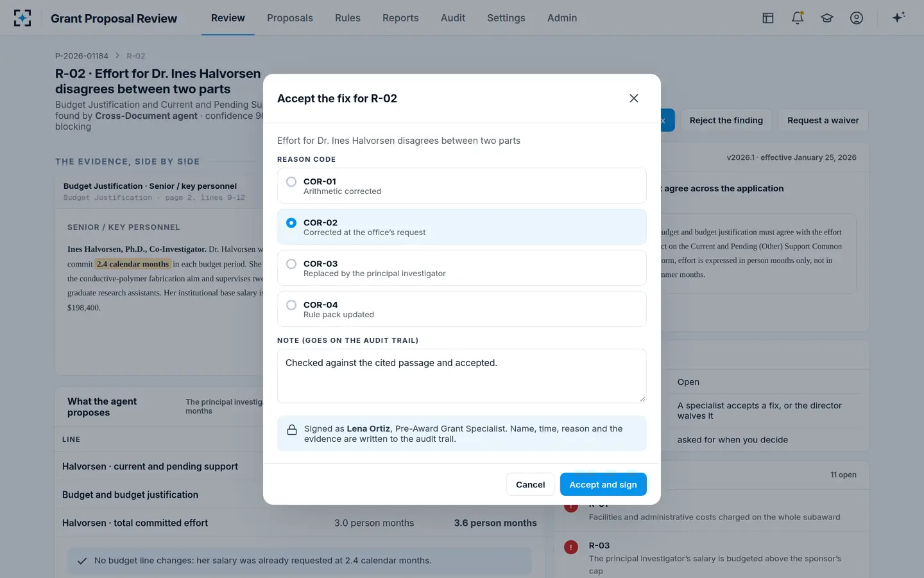Click 'Halvorsen · current and pending support' row
The width and height of the screenshot is (924, 578).
coord(300,466)
